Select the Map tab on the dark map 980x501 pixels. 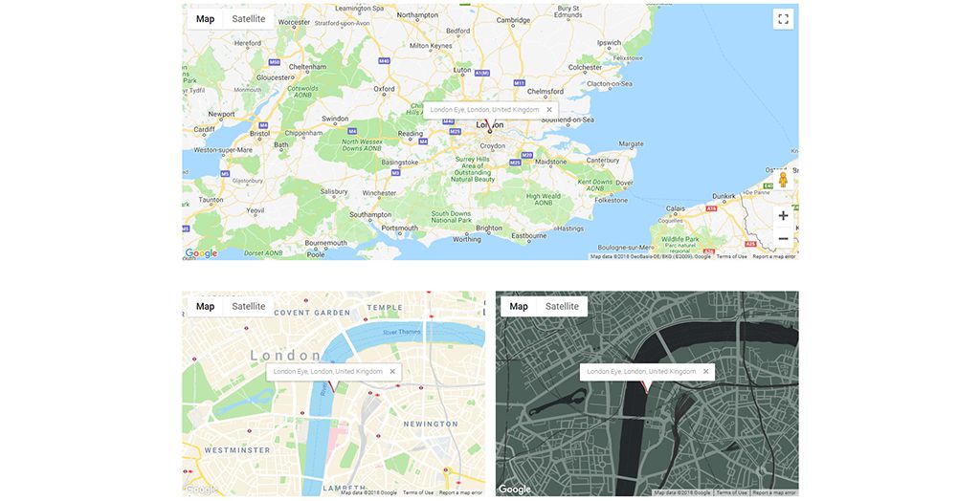coord(518,306)
